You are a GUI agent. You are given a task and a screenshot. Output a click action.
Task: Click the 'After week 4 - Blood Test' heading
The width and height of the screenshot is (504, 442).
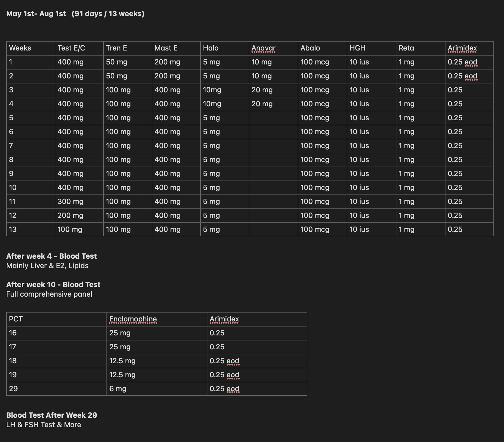pos(51,256)
